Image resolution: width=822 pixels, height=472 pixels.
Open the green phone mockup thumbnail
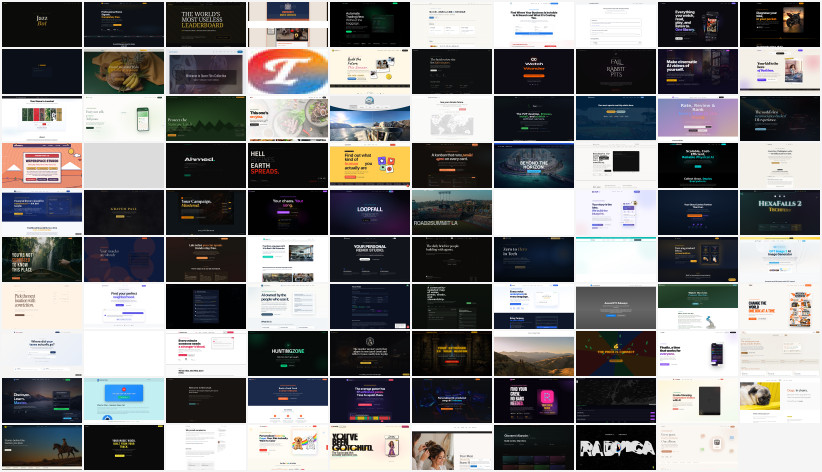pos(124,119)
